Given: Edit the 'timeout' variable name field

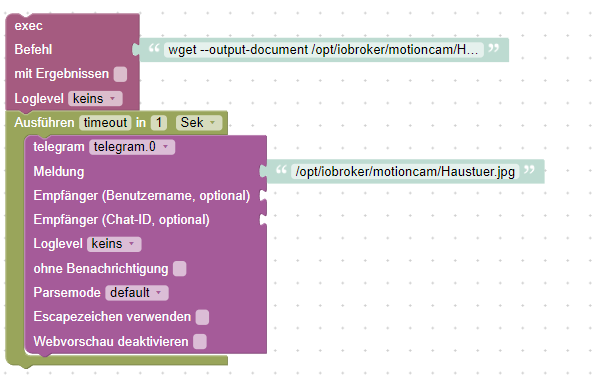Looking at the screenshot, I should click(105, 123).
